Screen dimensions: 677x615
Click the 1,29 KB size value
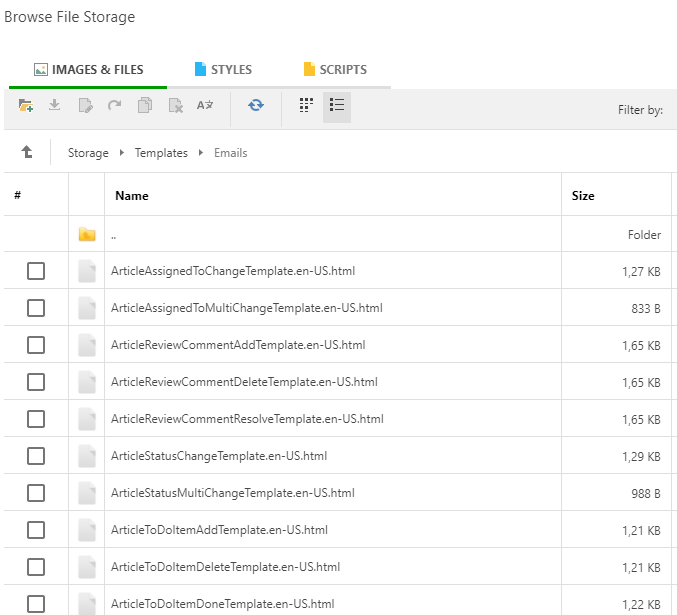(641, 456)
